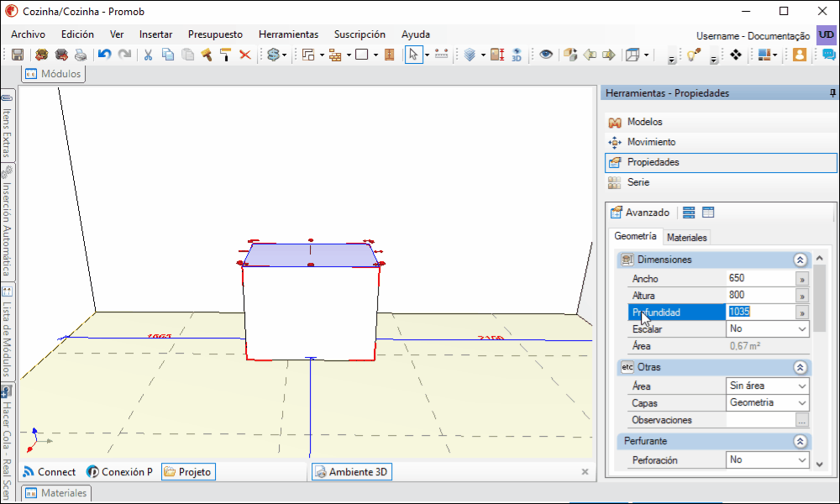Switch to the Materiales tab in properties
This screenshot has height=504, width=840.
point(687,237)
